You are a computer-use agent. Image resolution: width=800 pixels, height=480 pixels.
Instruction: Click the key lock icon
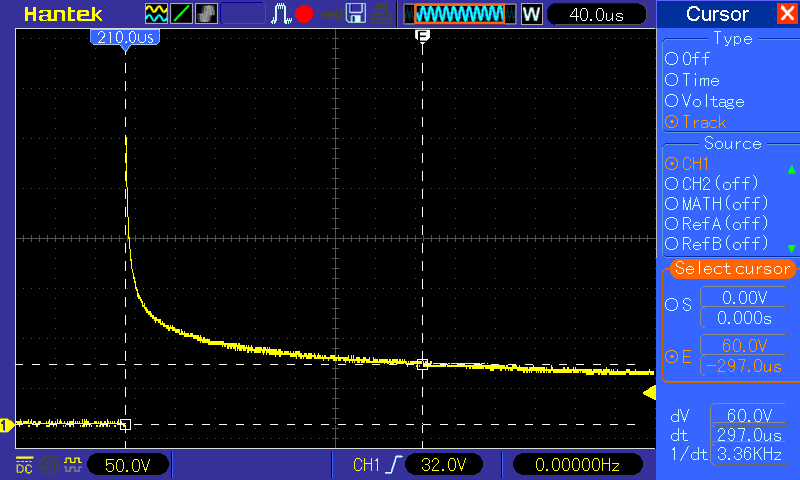click(331, 15)
